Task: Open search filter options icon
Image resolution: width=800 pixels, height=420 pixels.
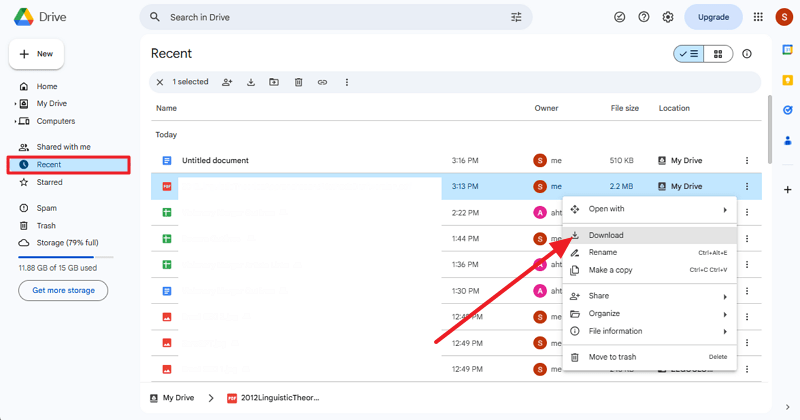Action: pos(516,17)
